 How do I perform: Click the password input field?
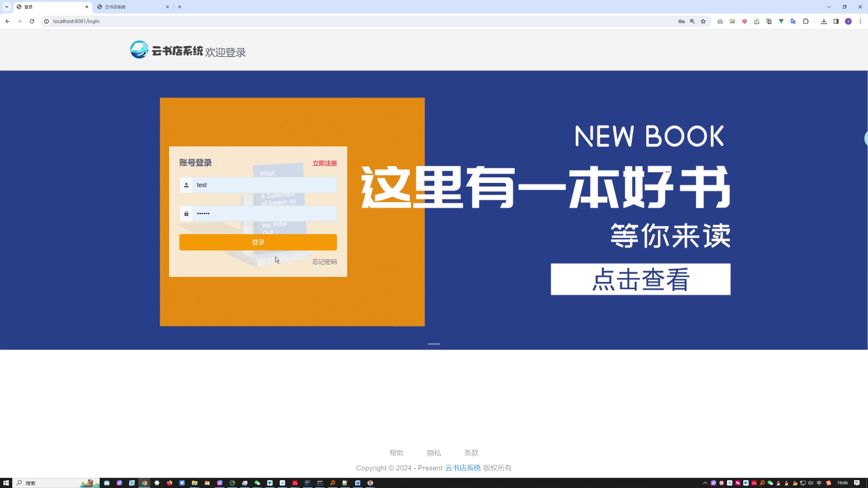coord(265,213)
